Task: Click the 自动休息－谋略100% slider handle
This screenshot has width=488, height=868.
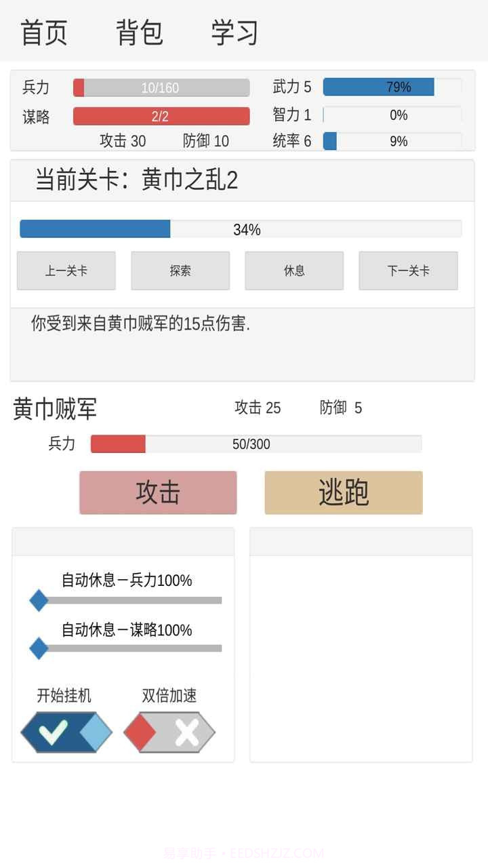Action: tap(39, 649)
